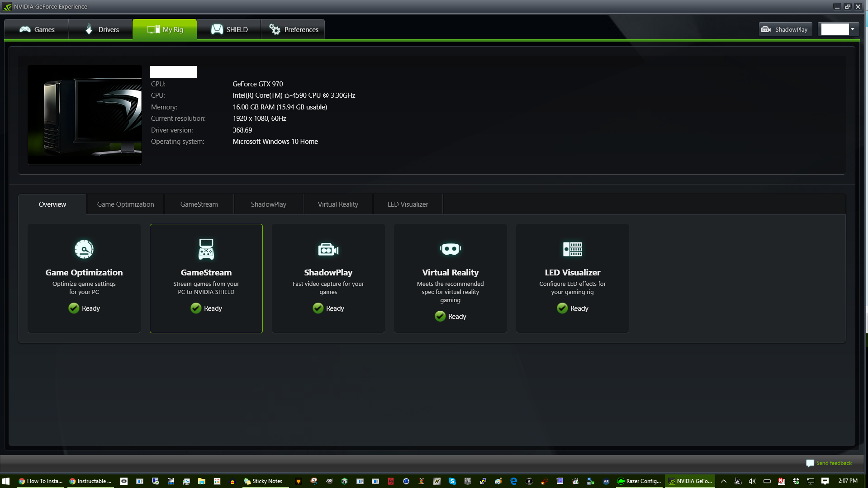Click the GeForce GTX 970 GPU value
868x488 pixels.
pyautogui.click(x=258, y=84)
